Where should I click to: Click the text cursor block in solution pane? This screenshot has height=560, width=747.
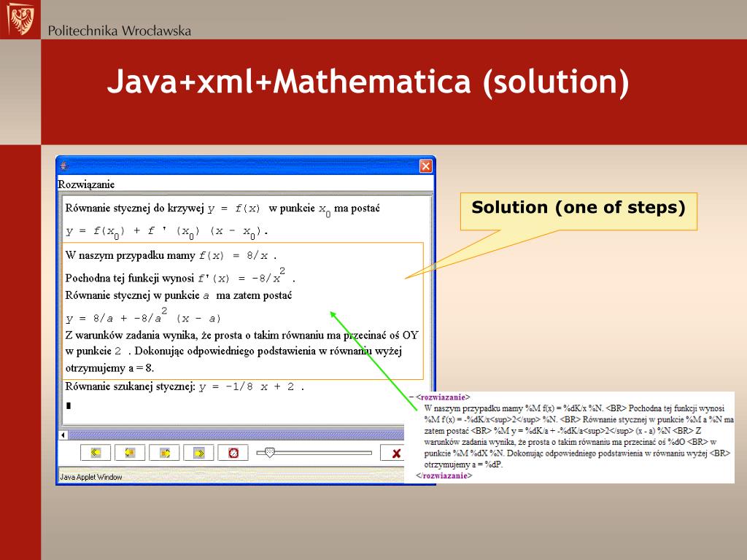point(69,405)
